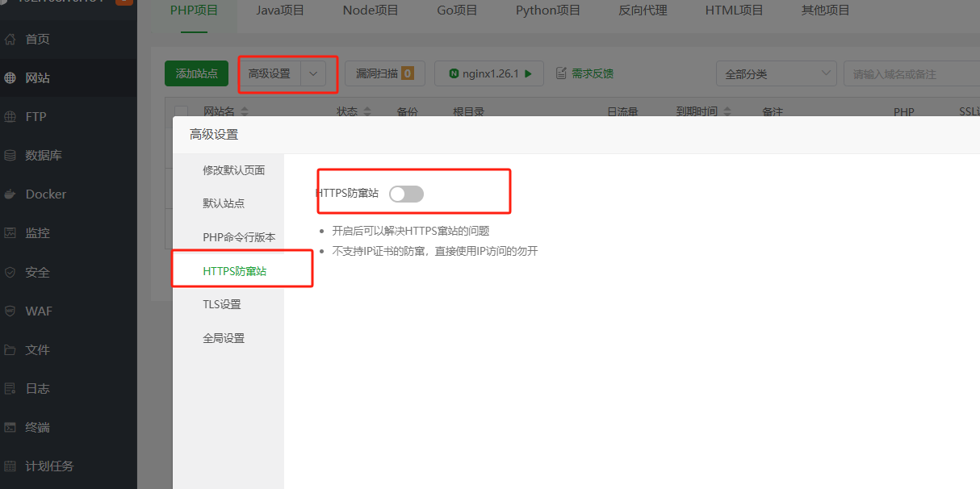Open 计划任务 scheduled tasks icon

pyautogui.click(x=10, y=466)
